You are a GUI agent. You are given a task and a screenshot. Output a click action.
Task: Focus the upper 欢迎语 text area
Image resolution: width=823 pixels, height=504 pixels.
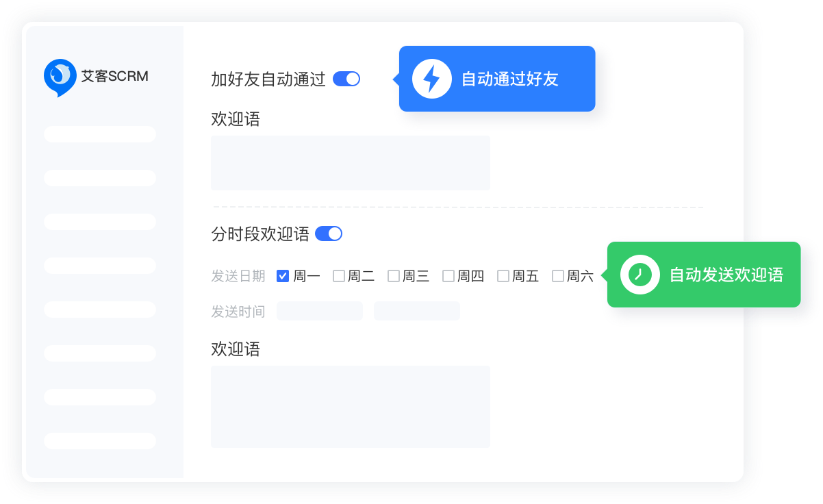[350, 163]
